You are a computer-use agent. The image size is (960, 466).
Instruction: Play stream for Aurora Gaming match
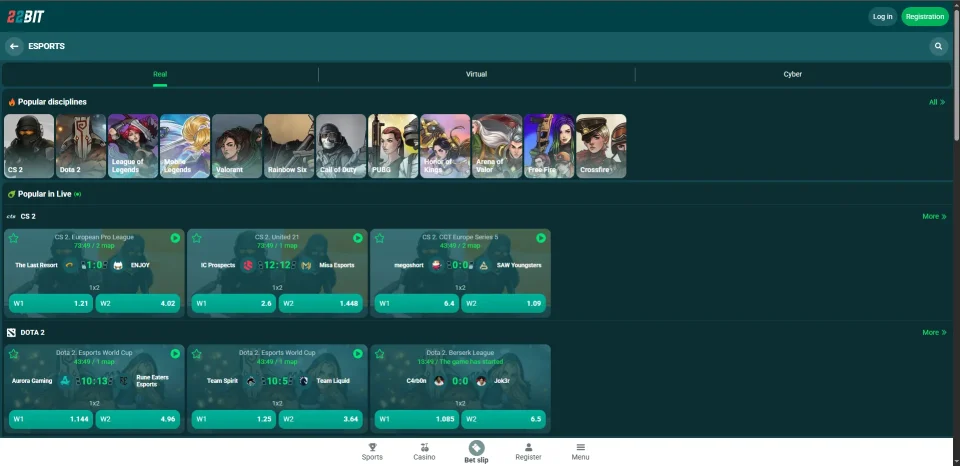point(175,353)
